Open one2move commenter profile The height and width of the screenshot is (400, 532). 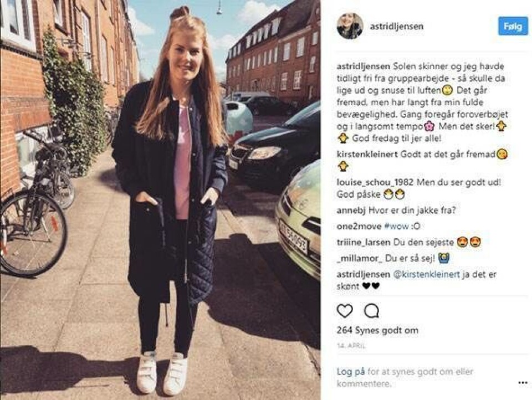(359, 226)
